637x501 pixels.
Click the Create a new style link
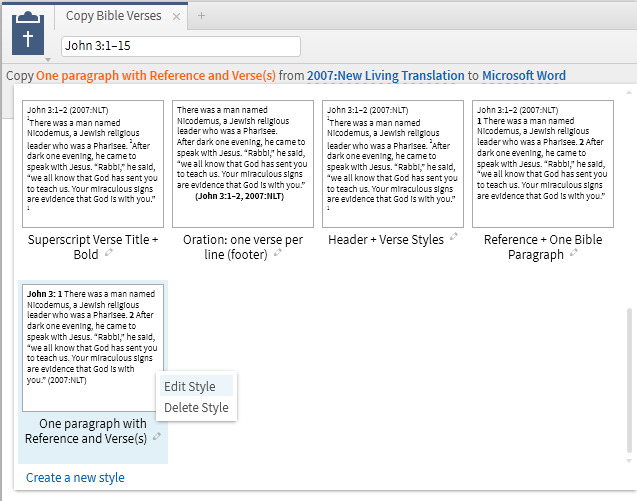[75, 477]
